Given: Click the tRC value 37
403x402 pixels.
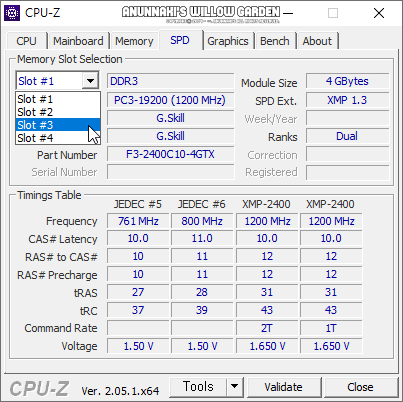Looking at the screenshot, I should tap(138, 310).
